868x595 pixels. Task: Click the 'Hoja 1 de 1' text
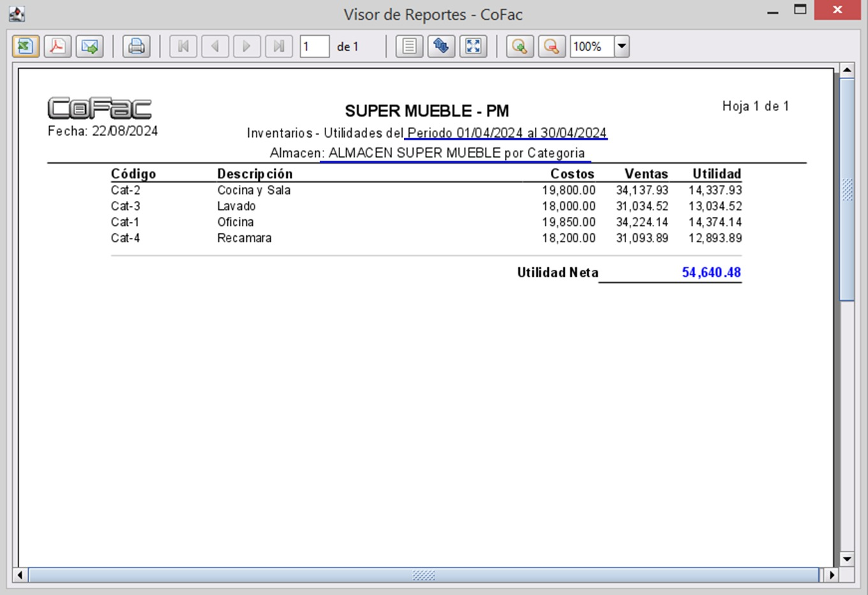(x=756, y=106)
